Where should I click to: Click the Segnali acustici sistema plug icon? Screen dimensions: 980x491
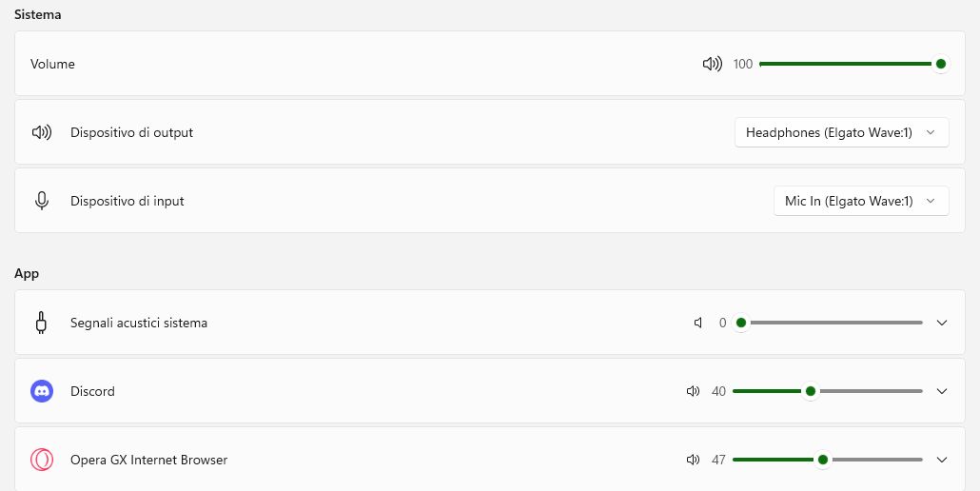41,323
